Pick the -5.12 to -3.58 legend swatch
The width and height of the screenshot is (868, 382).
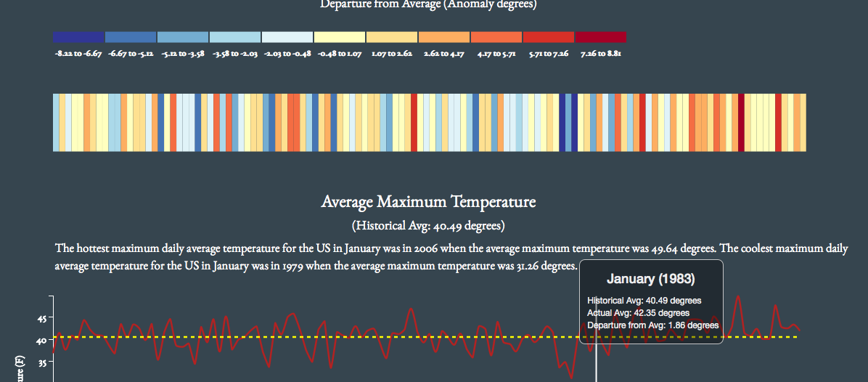(x=183, y=37)
